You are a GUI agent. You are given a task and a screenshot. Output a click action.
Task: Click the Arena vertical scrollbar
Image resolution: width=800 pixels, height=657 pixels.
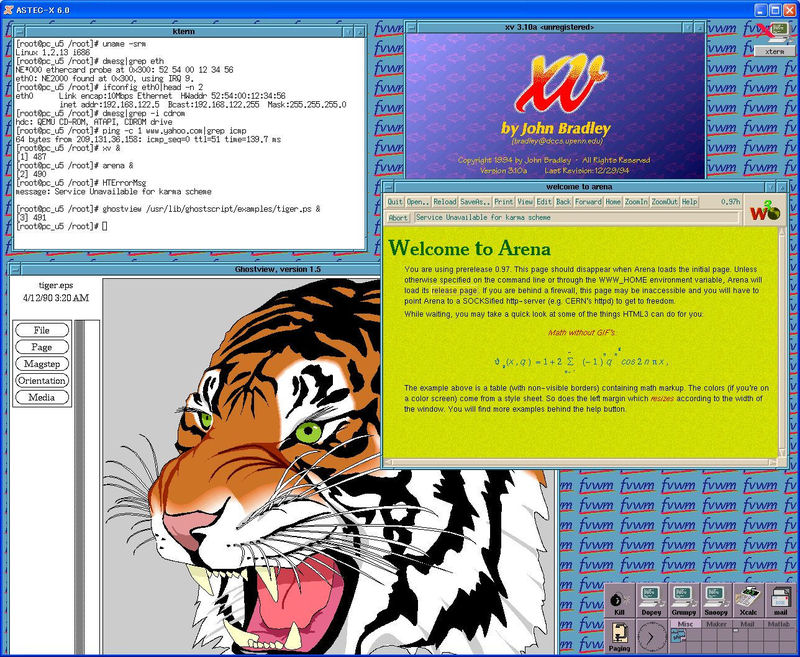coord(782,343)
